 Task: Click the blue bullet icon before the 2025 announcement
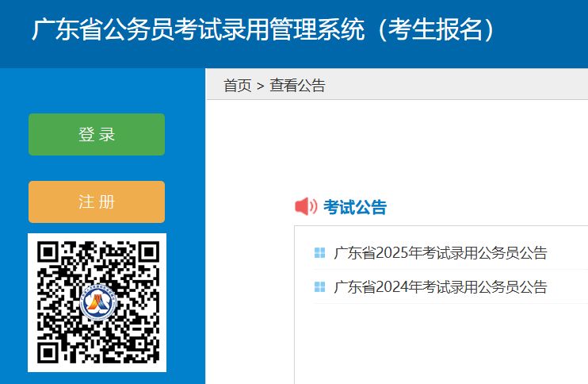319,253
